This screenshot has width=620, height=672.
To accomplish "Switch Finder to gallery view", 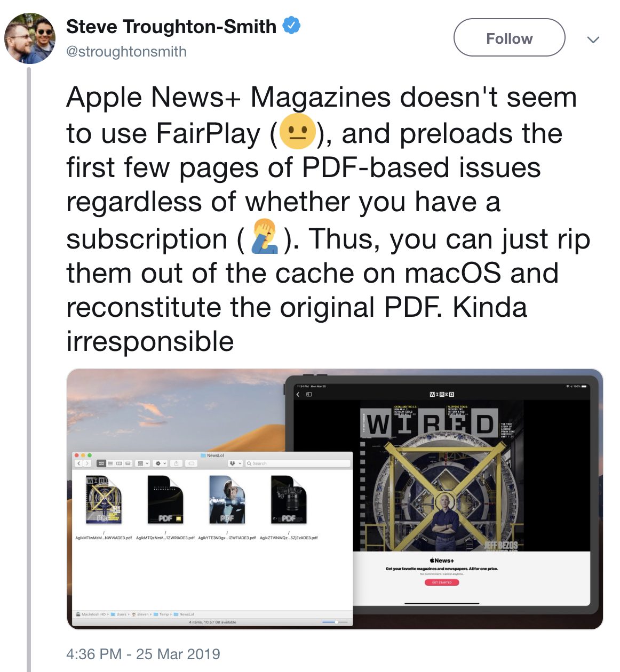I will (128, 463).
